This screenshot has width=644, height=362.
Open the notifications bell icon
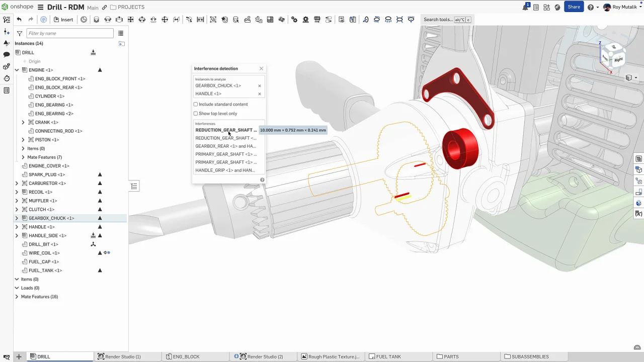click(525, 7)
